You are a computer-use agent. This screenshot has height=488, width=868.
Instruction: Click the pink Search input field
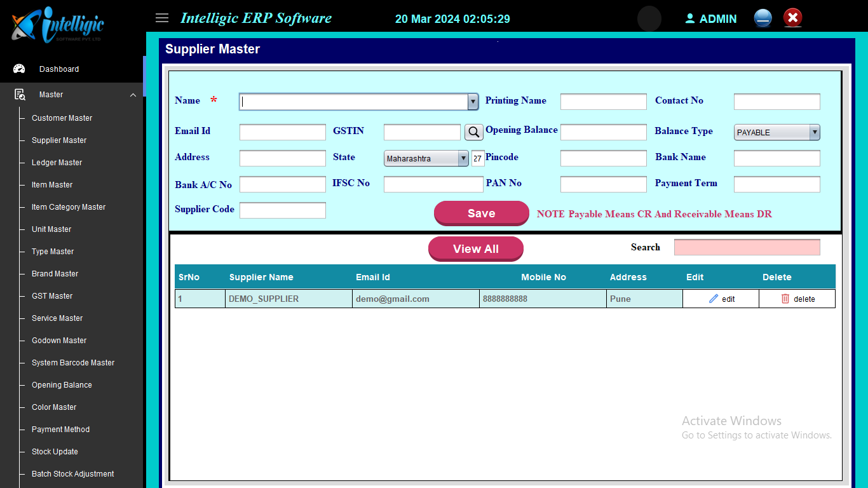click(747, 247)
